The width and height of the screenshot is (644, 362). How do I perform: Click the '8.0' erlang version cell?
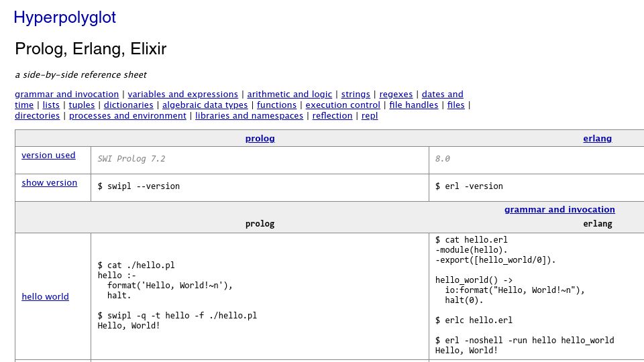click(x=442, y=159)
